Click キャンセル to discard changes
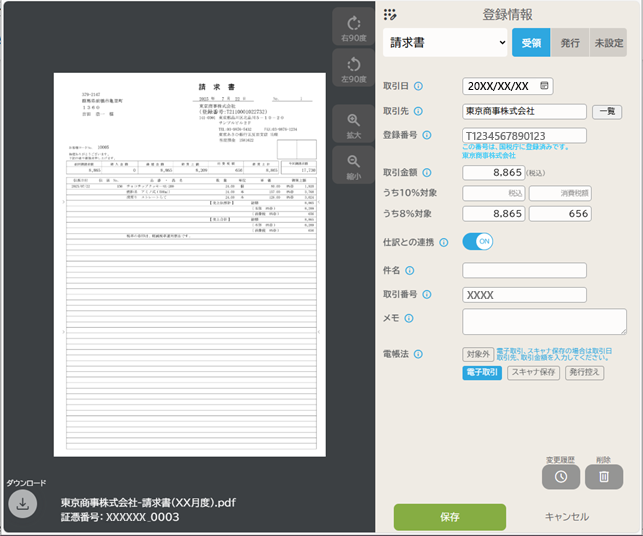This screenshot has height=536, width=643. pos(567,517)
